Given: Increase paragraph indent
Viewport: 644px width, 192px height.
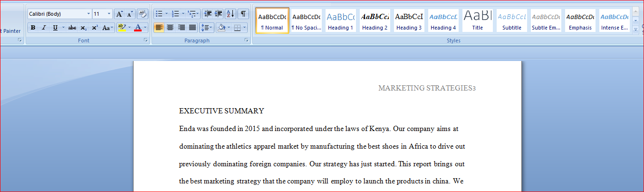Looking at the screenshot, I should pyautogui.click(x=218, y=14).
